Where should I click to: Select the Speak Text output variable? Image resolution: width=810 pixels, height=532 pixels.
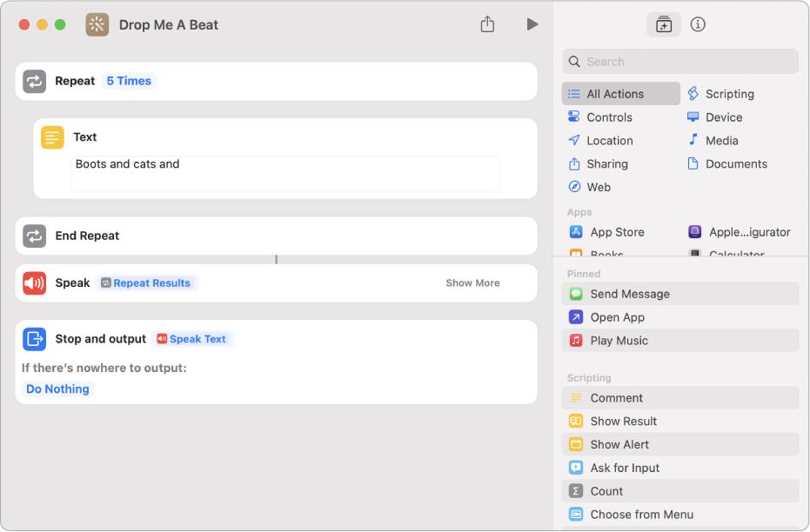click(x=192, y=339)
